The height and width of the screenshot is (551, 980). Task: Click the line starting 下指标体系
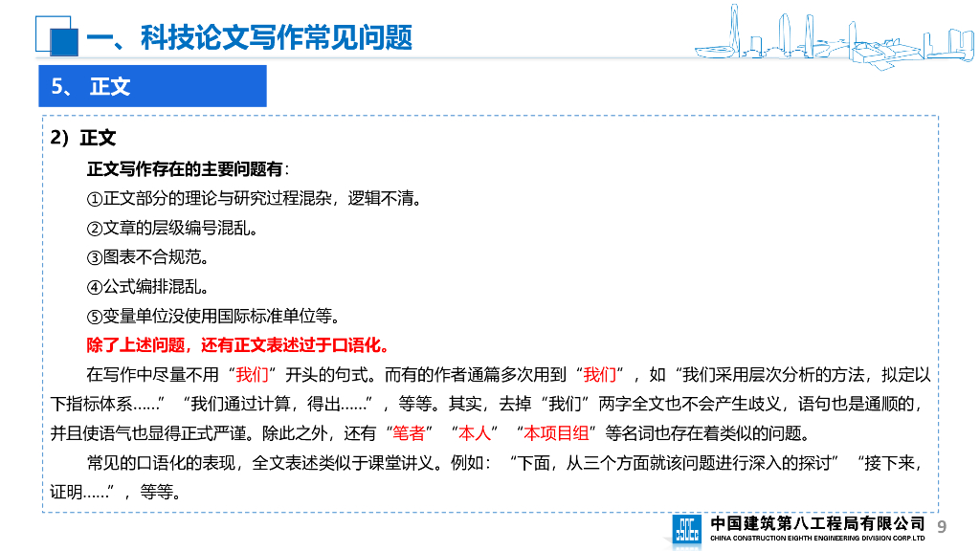coord(487,405)
